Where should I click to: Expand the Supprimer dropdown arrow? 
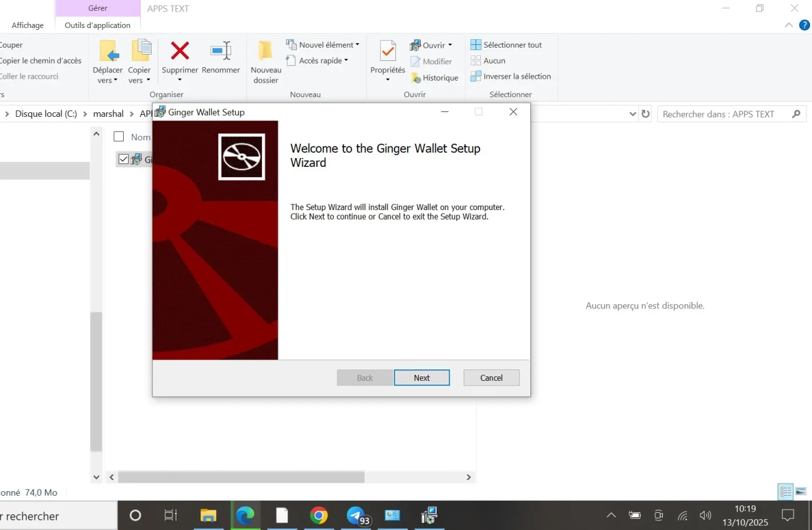click(x=180, y=80)
